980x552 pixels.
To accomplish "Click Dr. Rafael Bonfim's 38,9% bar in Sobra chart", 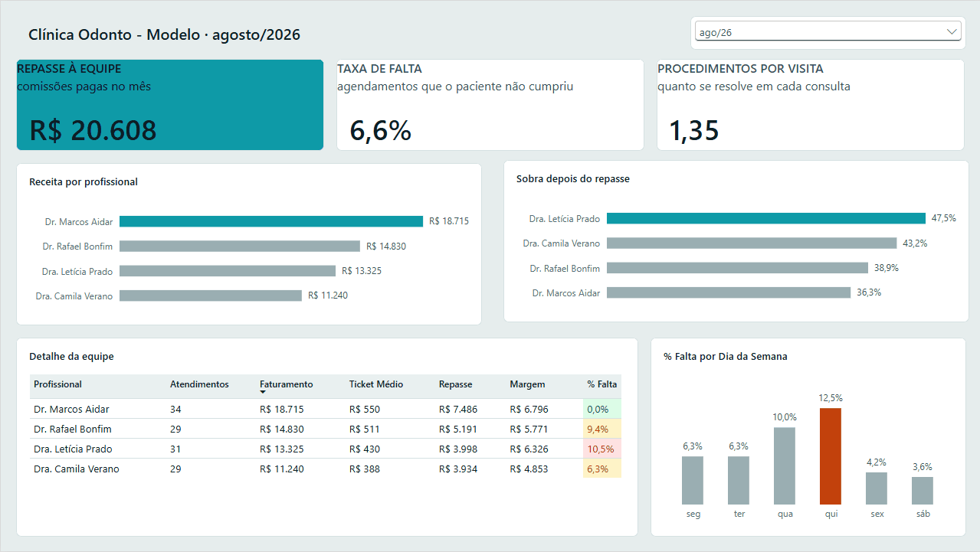I will (x=737, y=268).
